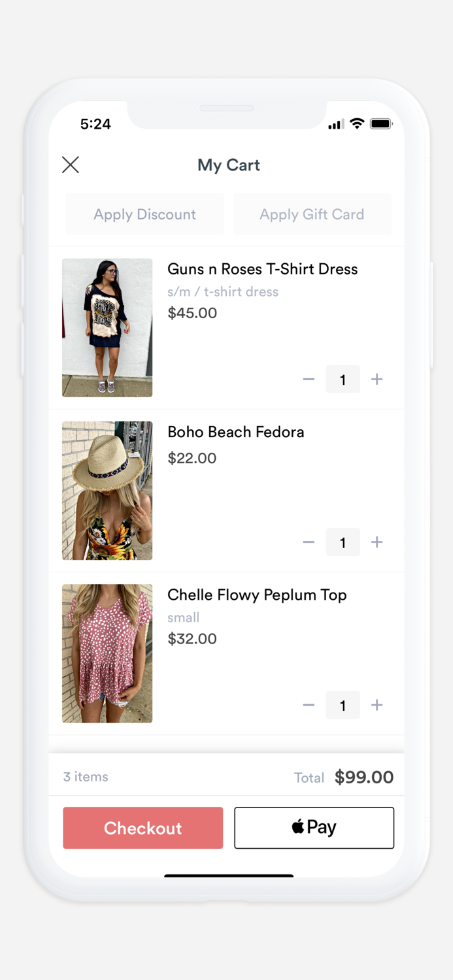The height and width of the screenshot is (980, 453).
Task: View the Chelle Flowy Peplum Top listing
Action: tap(256, 595)
